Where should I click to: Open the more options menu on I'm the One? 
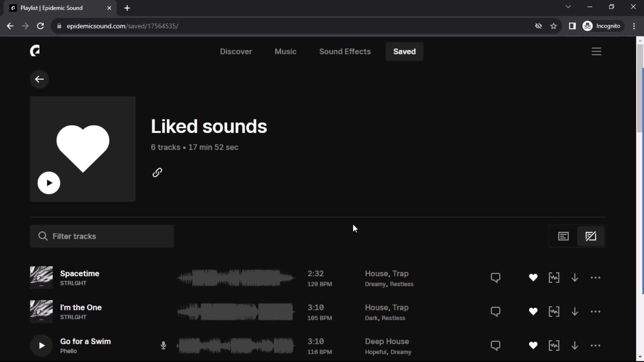click(x=595, y=312)
